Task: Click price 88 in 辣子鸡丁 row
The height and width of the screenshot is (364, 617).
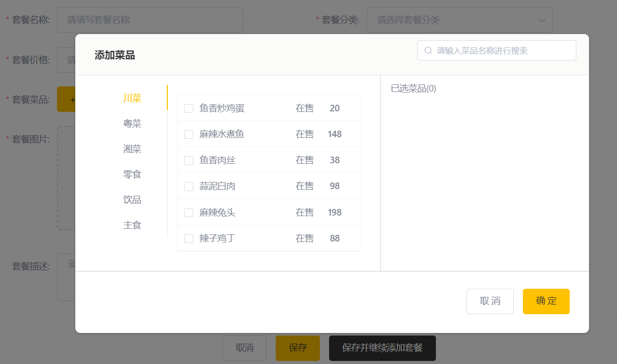Action: 335,238
